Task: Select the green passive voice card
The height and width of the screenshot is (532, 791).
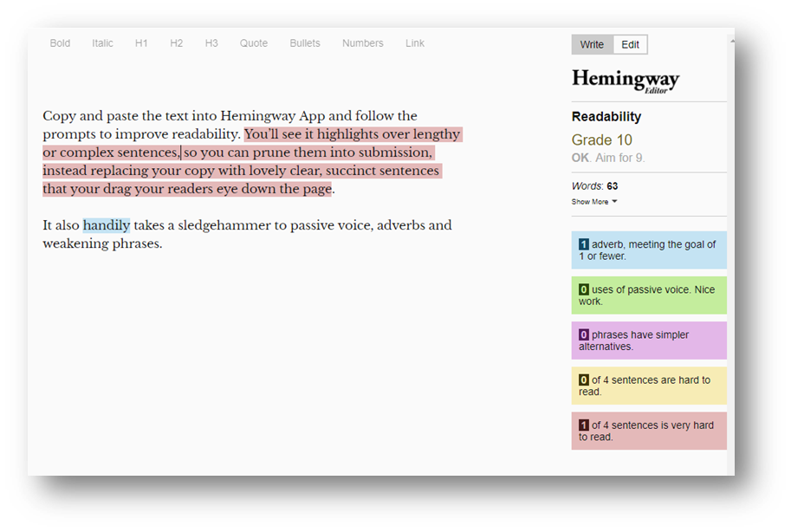Action: point(649,295)
